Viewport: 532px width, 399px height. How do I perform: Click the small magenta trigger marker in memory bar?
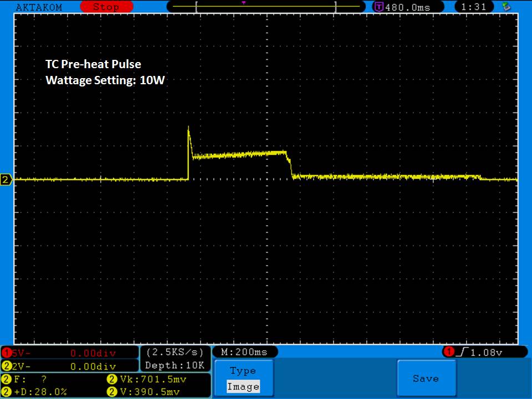coord(243,3)
